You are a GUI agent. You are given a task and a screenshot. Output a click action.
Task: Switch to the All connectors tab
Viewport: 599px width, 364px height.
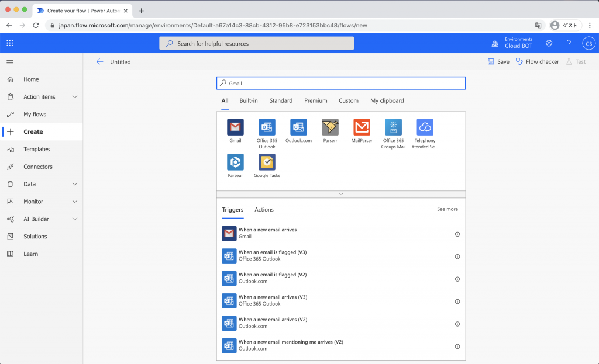click(225, 100)
